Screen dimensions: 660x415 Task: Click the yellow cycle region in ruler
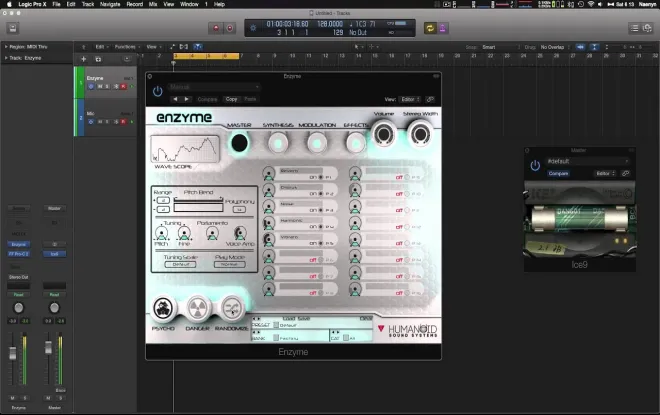click(206, 56)
